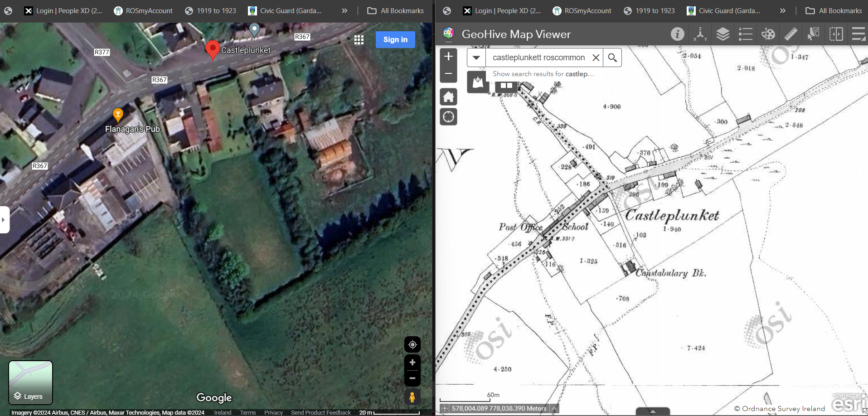Open Civic Guard bookmark in left window
The width and height of the screenshot is (868, 416).
click(x=285, y=11)
